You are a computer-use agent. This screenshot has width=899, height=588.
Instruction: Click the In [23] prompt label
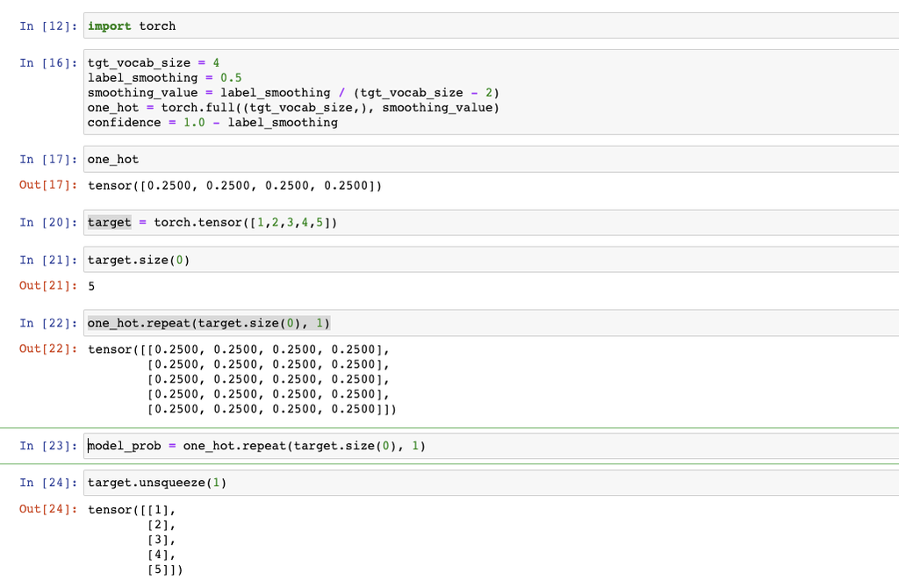[48, 446]
